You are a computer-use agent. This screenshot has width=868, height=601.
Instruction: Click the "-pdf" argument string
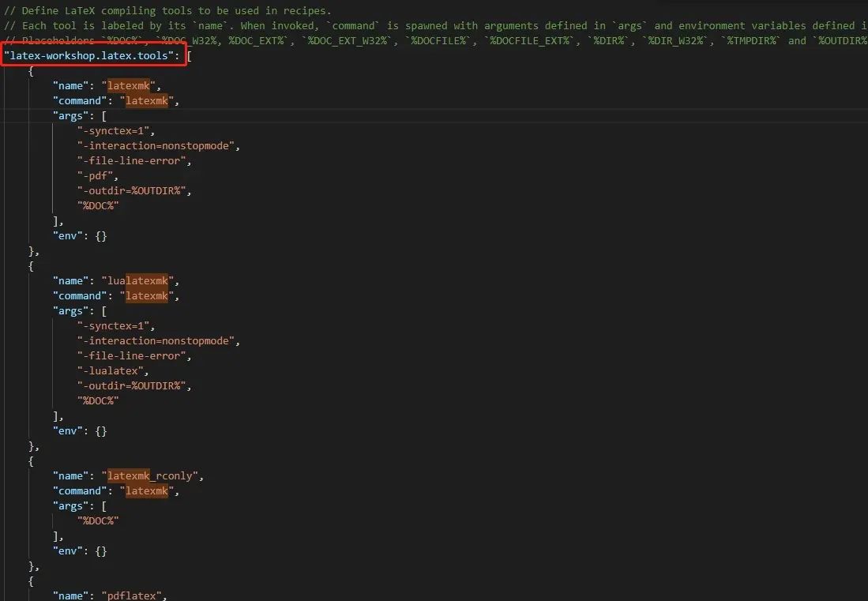coord(95,175)
